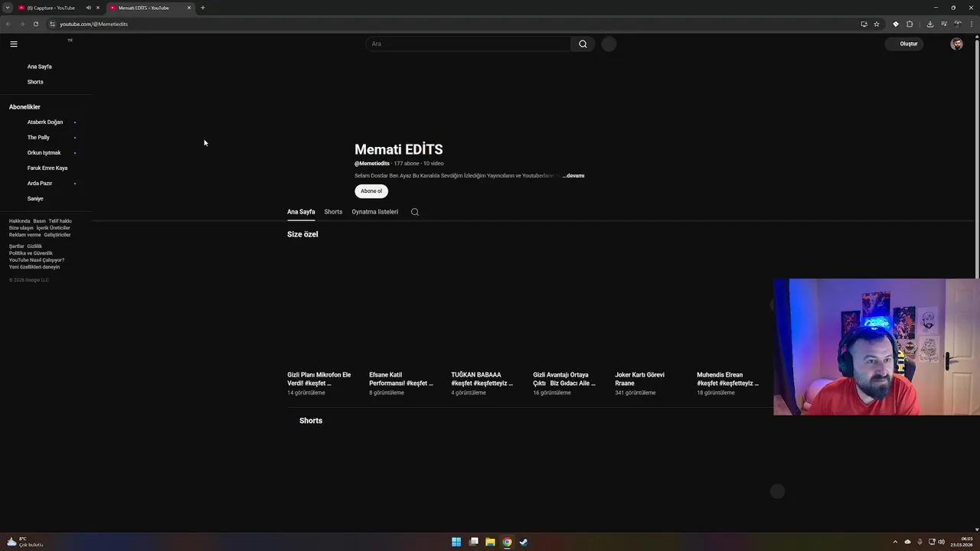
Task: Mute the Cappture tab audio icon
Action: point(88,8)
